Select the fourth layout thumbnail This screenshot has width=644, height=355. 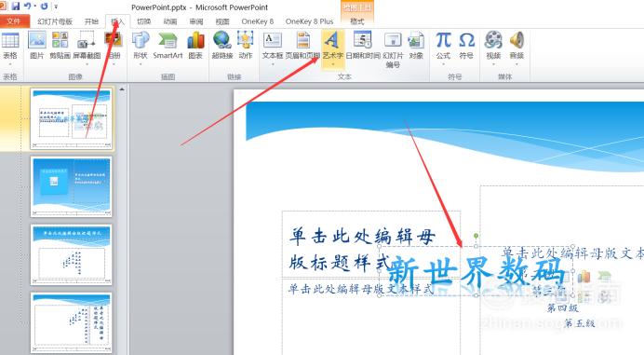click(71, 322)
